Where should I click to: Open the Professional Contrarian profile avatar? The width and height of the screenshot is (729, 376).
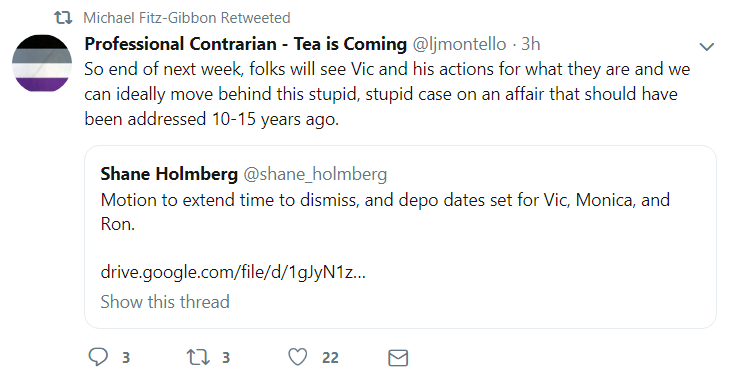coord(42,62)
